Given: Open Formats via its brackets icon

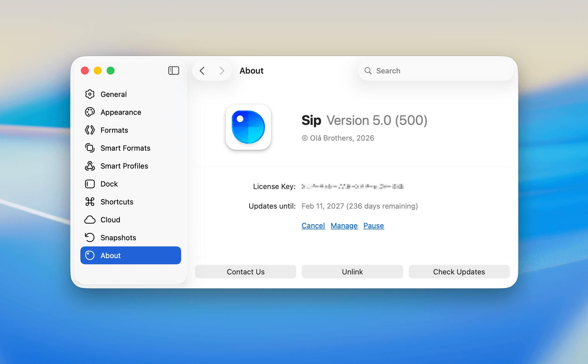Looking at the screenshot, I should (x=90, y=130).
